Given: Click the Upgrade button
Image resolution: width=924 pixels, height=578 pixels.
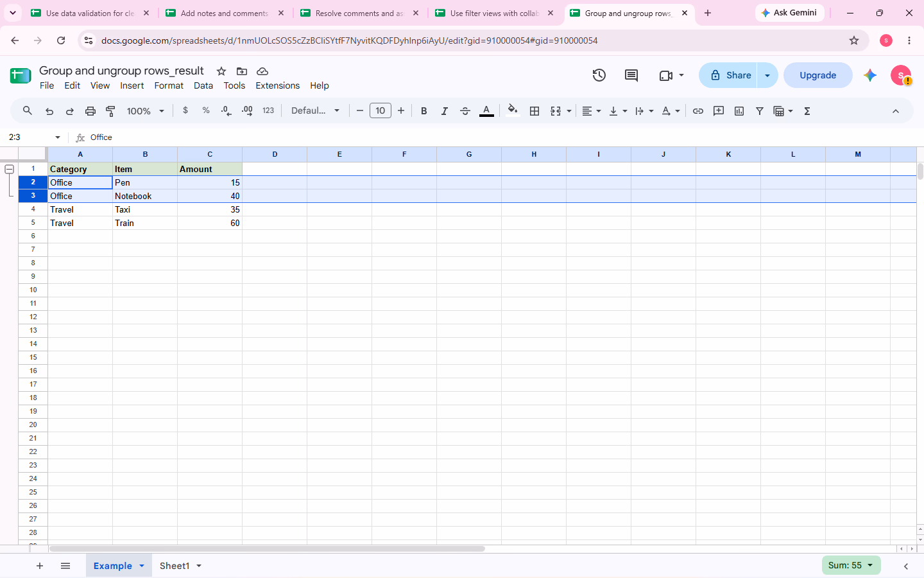Looking at the screenshot, I should click(818, 75).
